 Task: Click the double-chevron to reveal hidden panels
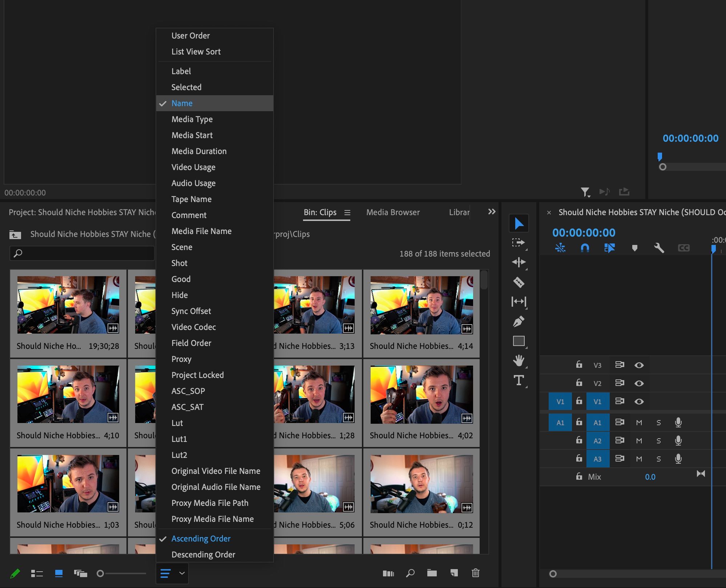coord(492,212)
